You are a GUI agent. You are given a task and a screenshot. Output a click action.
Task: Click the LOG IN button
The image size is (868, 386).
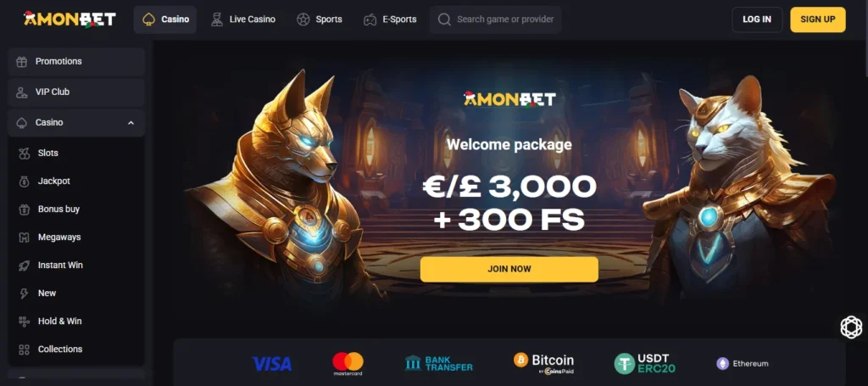tap(757, 20)
